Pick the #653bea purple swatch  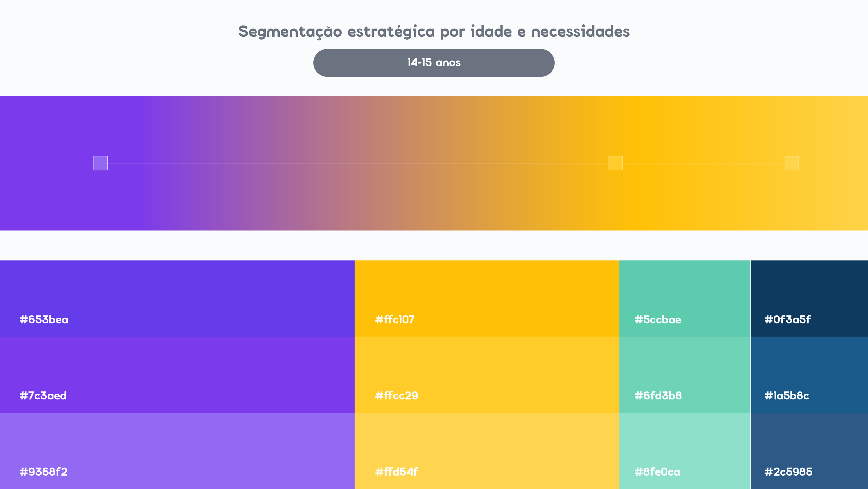177,298
